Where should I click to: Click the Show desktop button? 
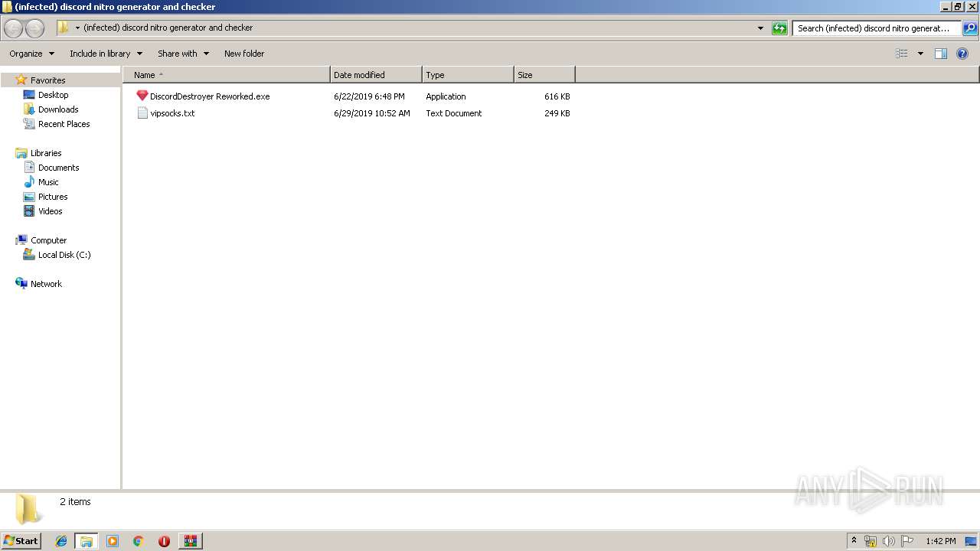(971, 541)
